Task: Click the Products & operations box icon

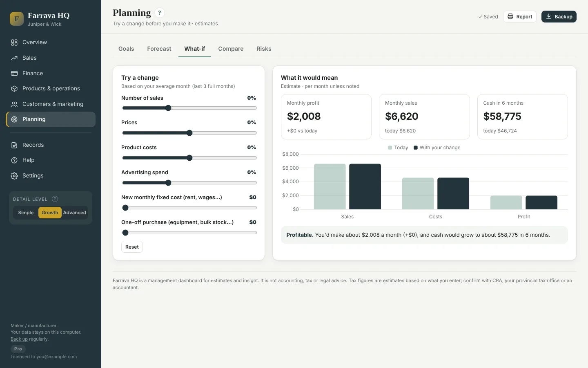Action: [x=14, y=89]
